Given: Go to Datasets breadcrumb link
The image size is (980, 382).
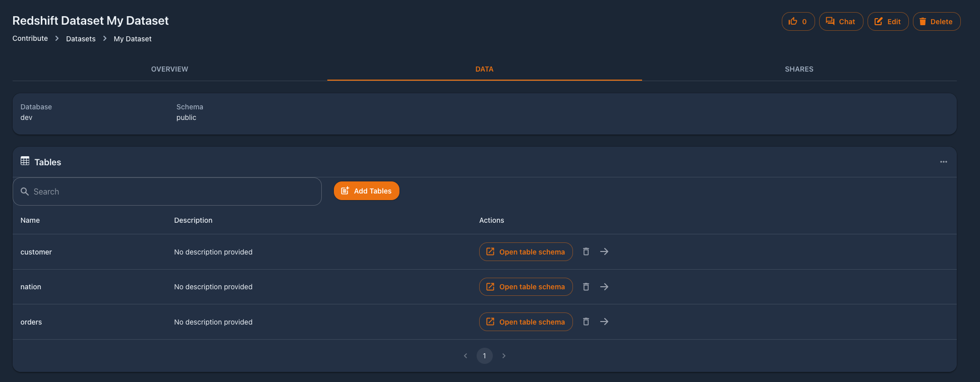Looking at the screenshot, I should [x=81, y=39].
